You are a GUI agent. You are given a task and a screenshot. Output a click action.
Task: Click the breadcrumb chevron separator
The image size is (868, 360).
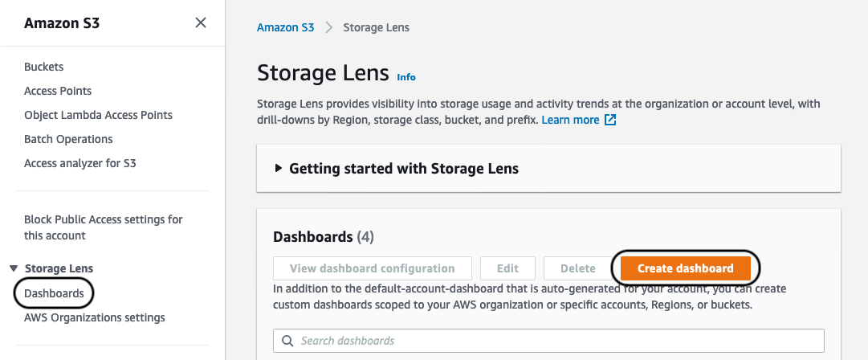(x=329, y=27)
